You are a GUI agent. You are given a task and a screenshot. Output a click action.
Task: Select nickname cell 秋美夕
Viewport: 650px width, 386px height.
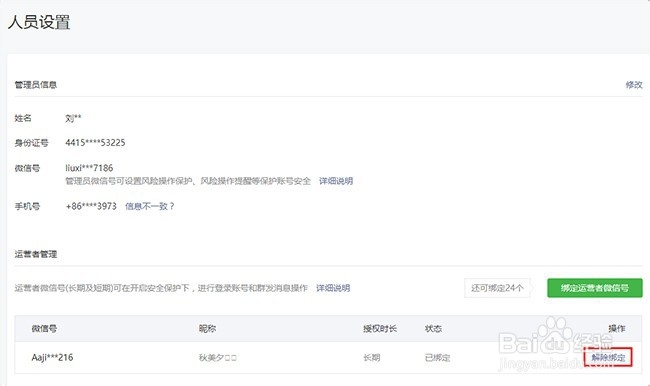pos(218,357)
